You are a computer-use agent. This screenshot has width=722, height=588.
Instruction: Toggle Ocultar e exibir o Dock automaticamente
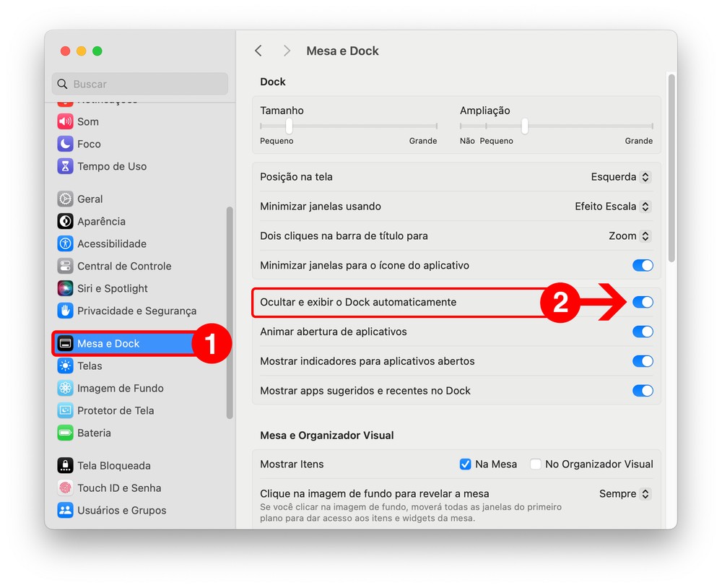(643, 302)
